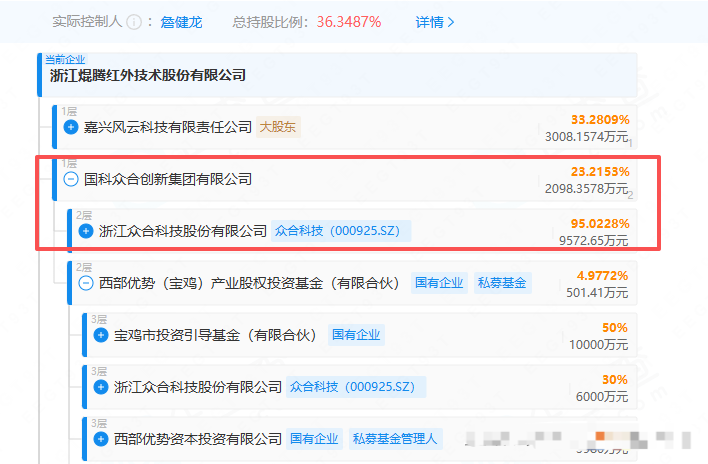The image size is (708, 464).
Task: Click 2层 众合科技 (000925.SZ) stock tag
Action: click(x=341, y=231)
